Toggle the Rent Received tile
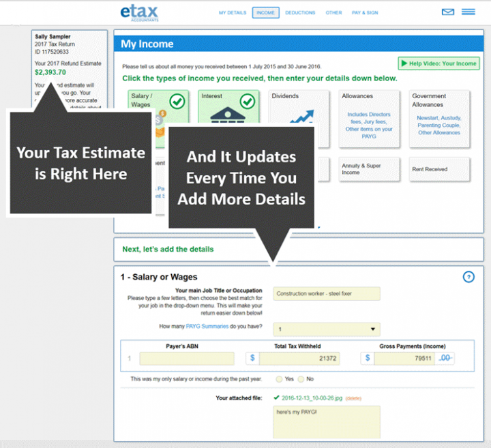Image resolution: width=491 pixels, height=448 pixels. [x=439, y=169]
